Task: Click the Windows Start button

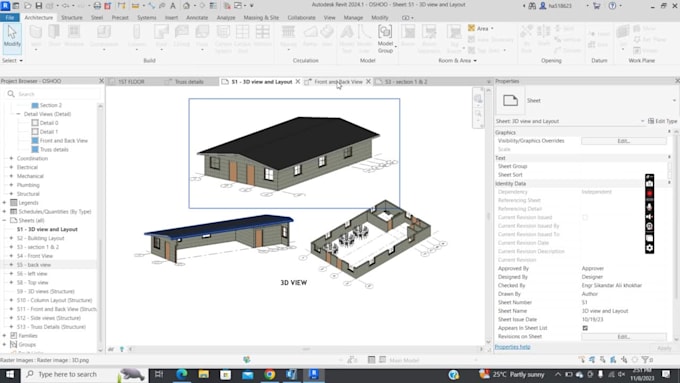Action: 10,374
